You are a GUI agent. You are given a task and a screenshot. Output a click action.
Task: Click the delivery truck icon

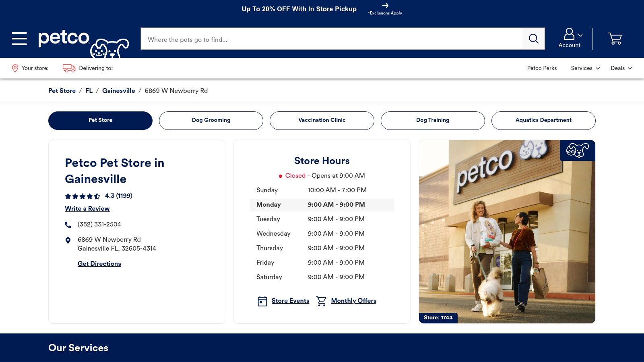69,68
